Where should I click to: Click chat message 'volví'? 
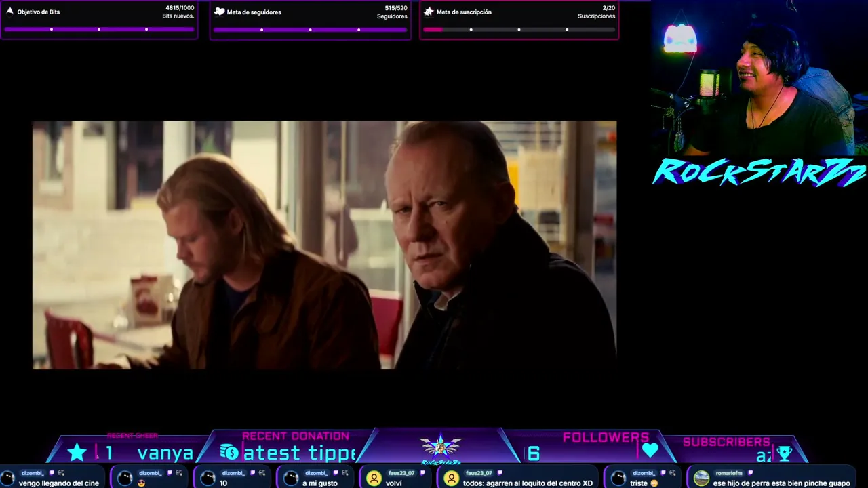(x=394, y=483)
